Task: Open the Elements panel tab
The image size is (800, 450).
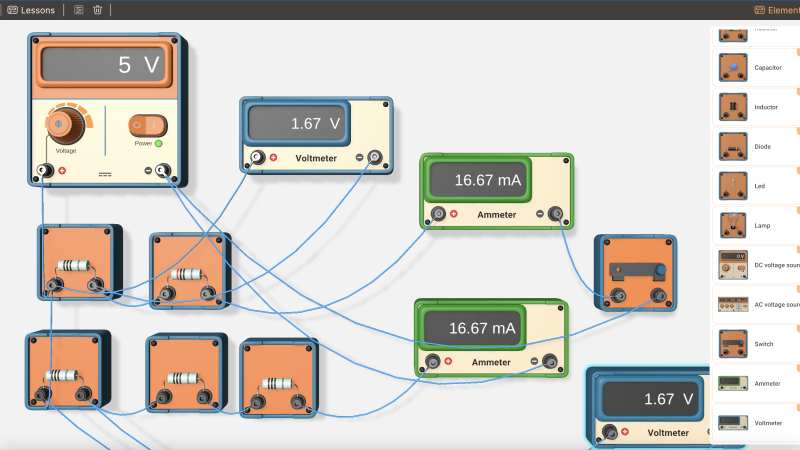Action: (x=777, y=10)
